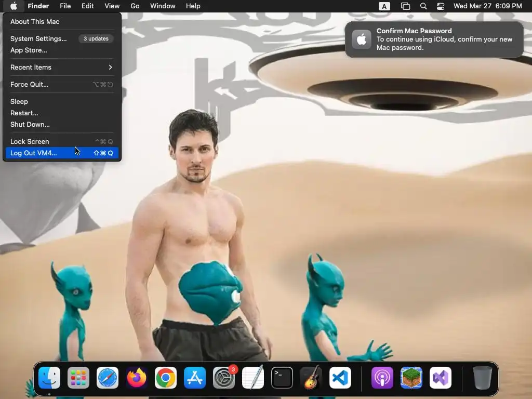532x399 pixels.
Task: Open the input source A indicator
Action: click(x=384, y=6)
